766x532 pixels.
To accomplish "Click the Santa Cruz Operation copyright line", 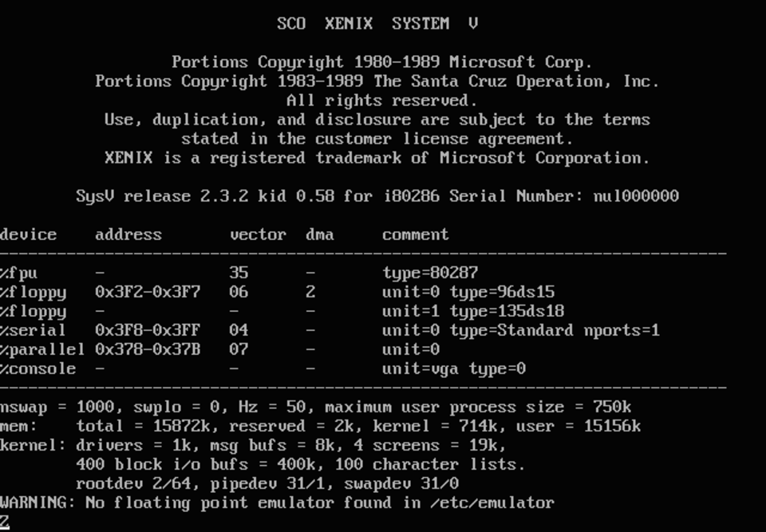I will [377, 81].
